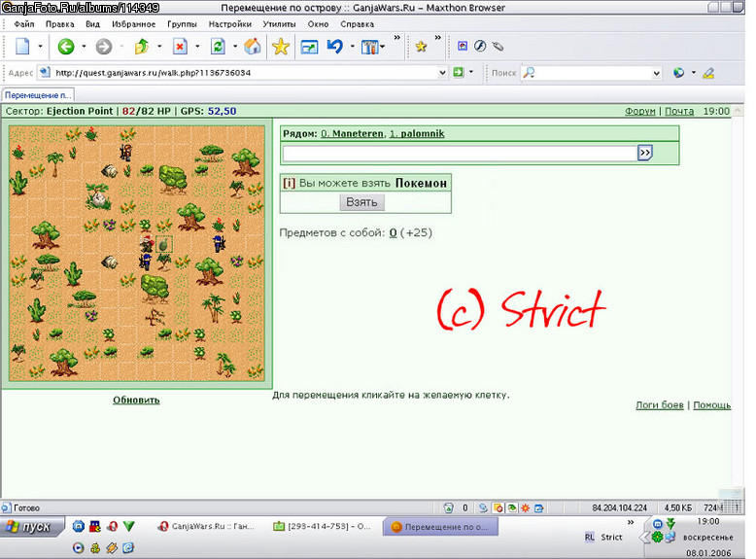This screenshot has height=559, width=756.
Task: Open the Избранное menu
Action: [x=133, y=24]
